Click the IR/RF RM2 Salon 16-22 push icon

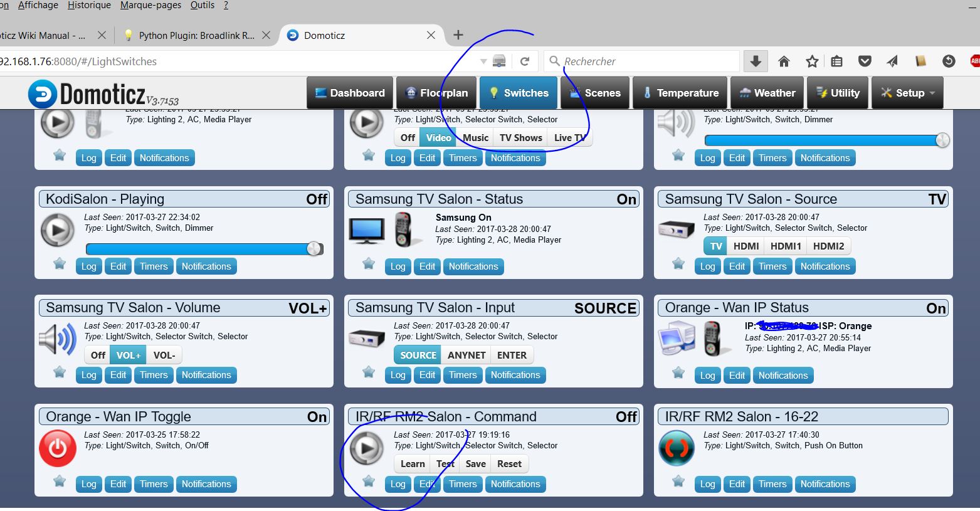[x=677, y=448]
